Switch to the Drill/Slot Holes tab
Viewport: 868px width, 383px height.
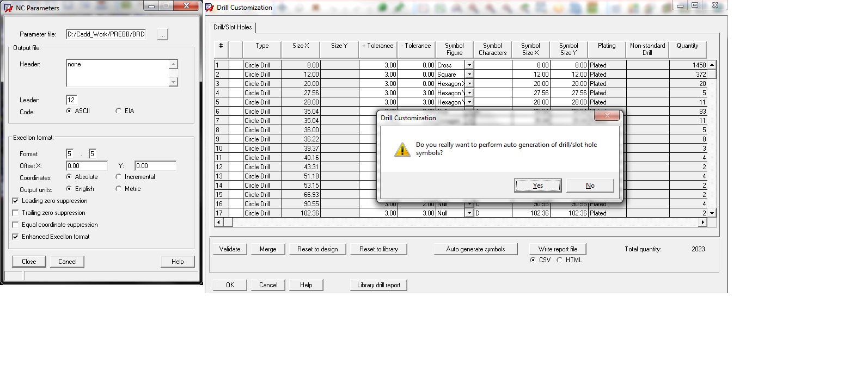pos(233,27)
